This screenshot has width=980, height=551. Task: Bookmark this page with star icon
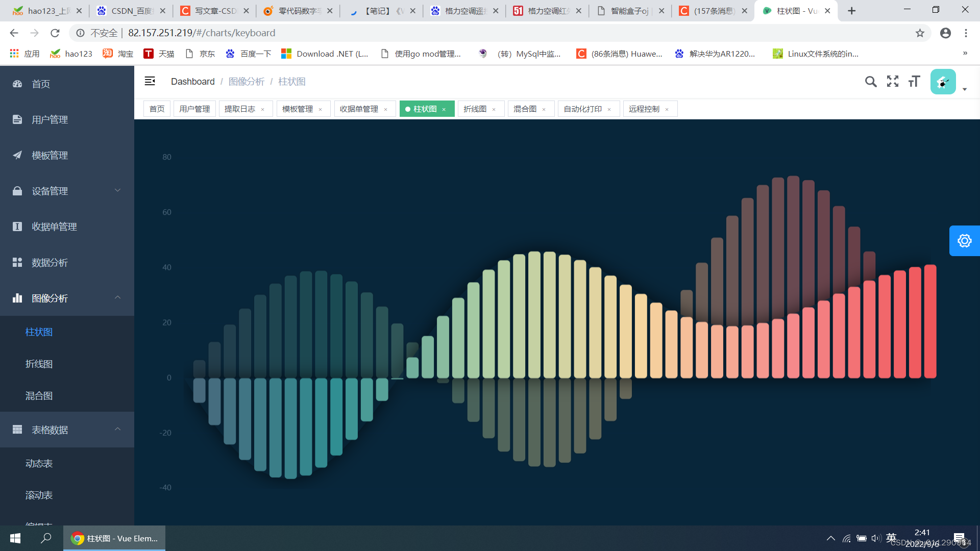[920, 33]
